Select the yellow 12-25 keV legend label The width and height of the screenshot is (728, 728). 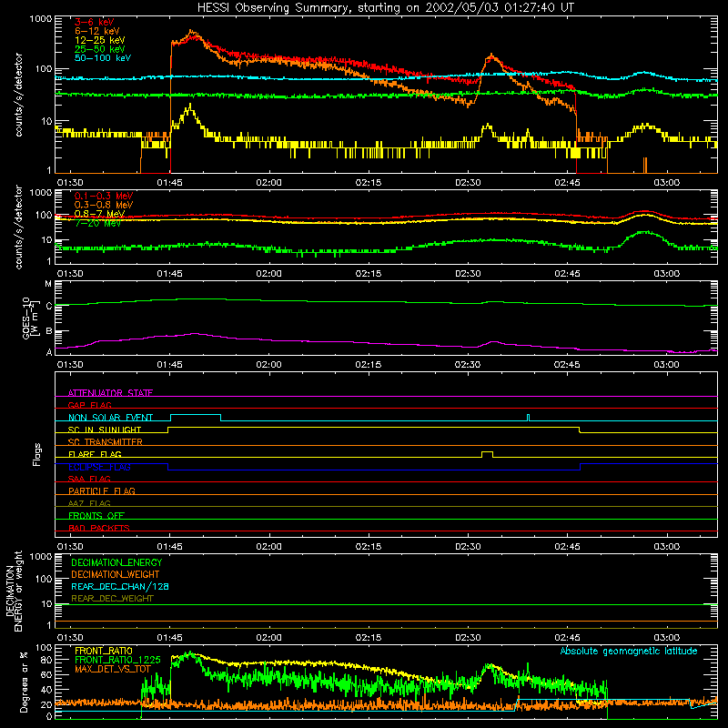100,40
